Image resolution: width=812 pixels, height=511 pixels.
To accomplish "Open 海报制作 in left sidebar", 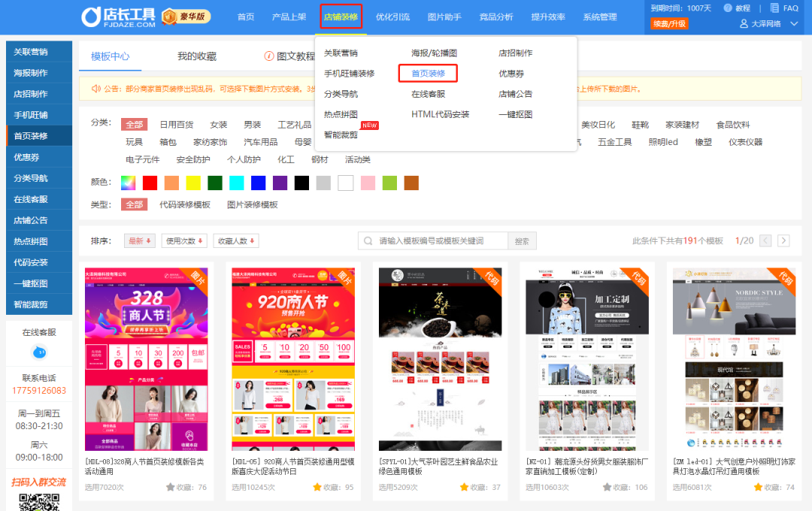I will 39,73.
